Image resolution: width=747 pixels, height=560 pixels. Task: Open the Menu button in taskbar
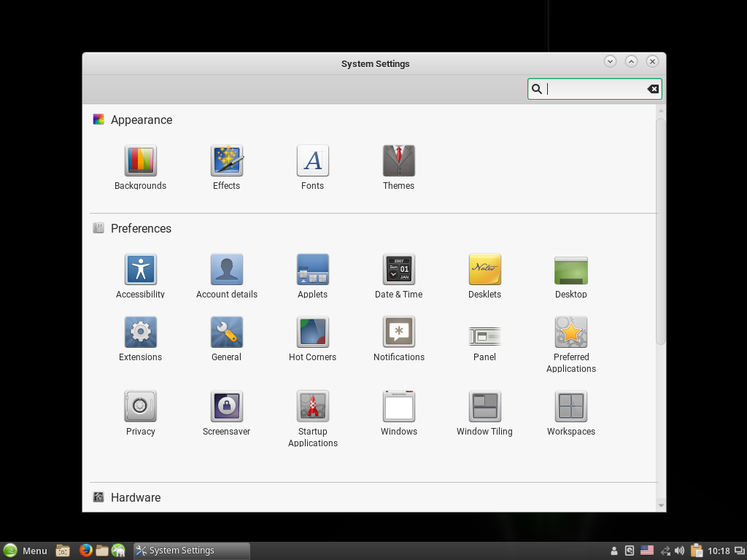(26, 551)
